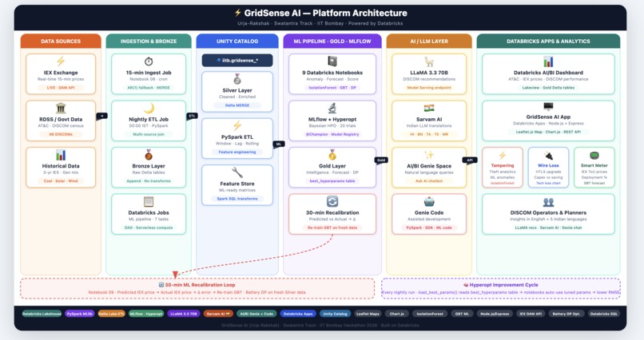Image resolution: width=644 pixels, height=340 pixels.
Task: Click the AI/BI Genie Space sparkles icon
Action: (x=429, y=155)
